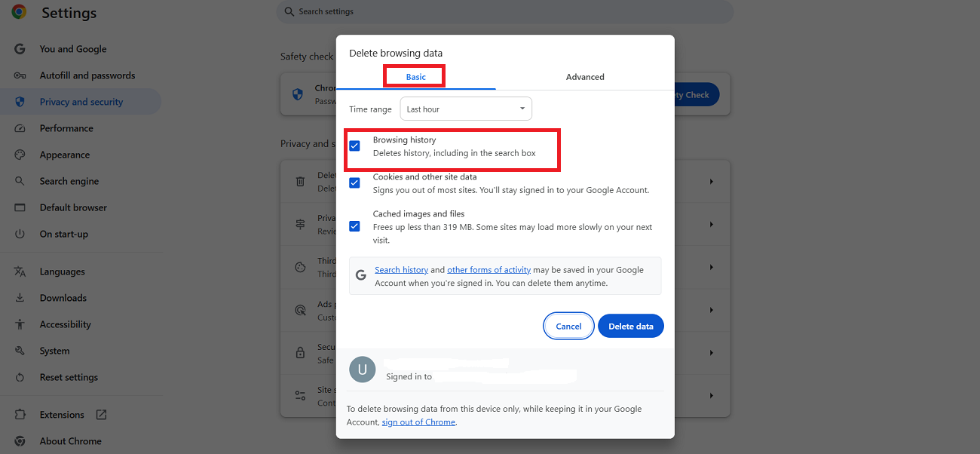This screenshot has width=980, height=454.
Task: Open the Performance section
Action: (66, 128)
